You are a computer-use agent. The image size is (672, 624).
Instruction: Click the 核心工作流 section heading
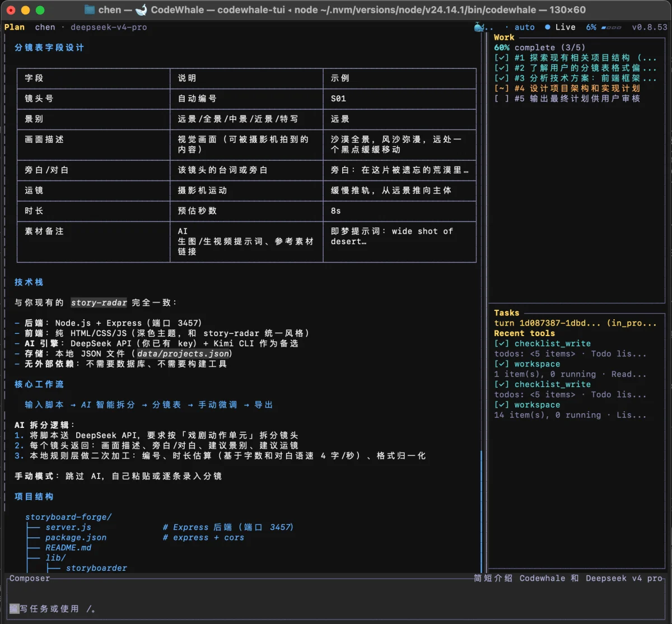[x=39, y=384]
